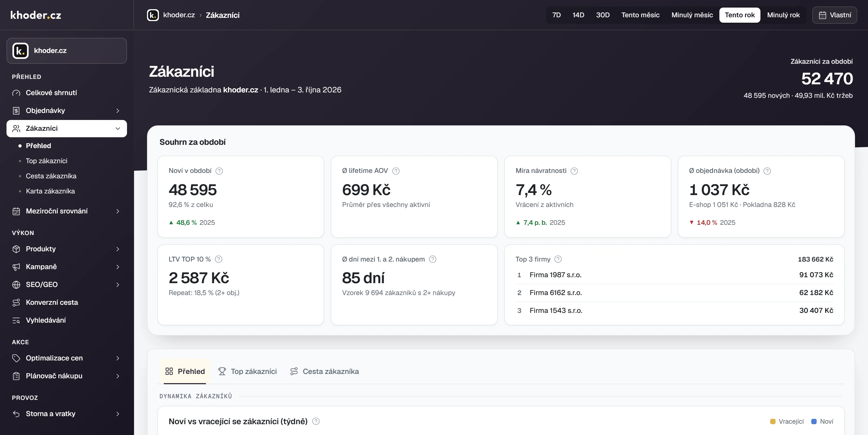
Task: Click the calendar icon in the Vlastní button
Action: [x=823, y=15]
